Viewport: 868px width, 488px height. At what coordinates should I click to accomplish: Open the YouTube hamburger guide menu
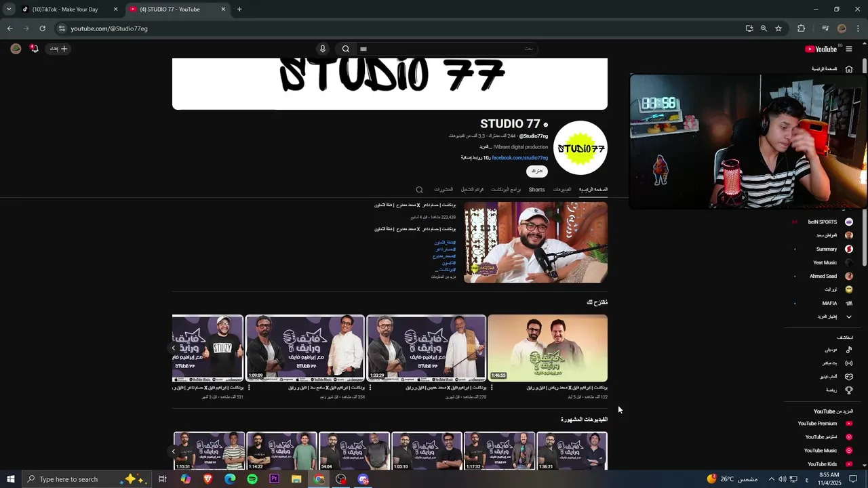849,49
